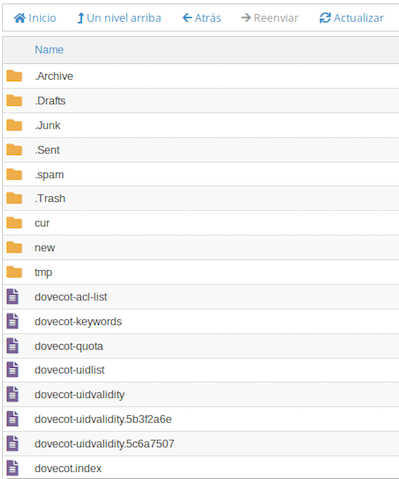Select the .spam folder icon
The height and width of the screenshot is (479, 399).
click(x=14, y=174)
